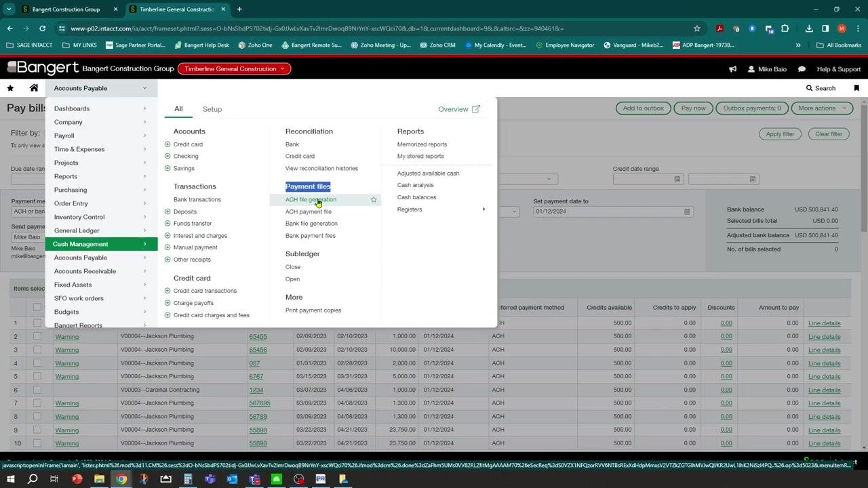Image resolution: width=868 pixels, height=488 pixels.
Task: Click the Set payment date field
Action: 612,211
